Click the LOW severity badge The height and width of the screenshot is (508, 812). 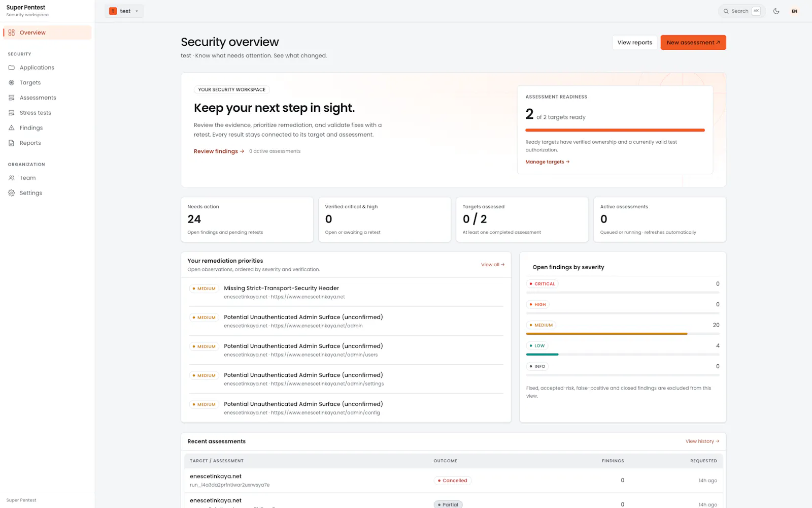(x=537, y=346)
